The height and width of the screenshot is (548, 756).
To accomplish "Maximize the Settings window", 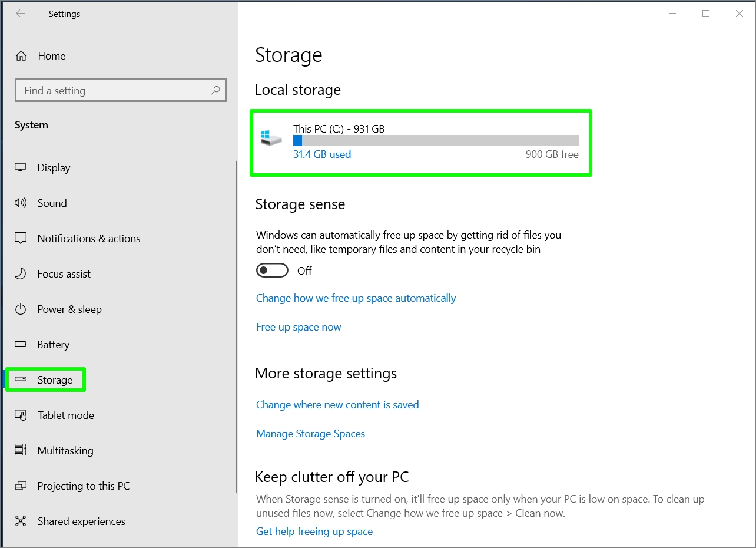I will click(706, 14).
